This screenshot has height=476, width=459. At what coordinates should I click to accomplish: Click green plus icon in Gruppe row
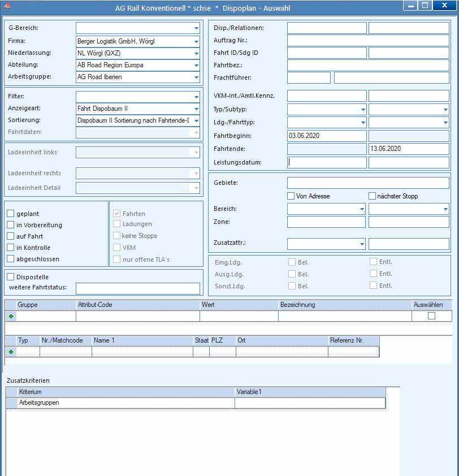(11, 317)
